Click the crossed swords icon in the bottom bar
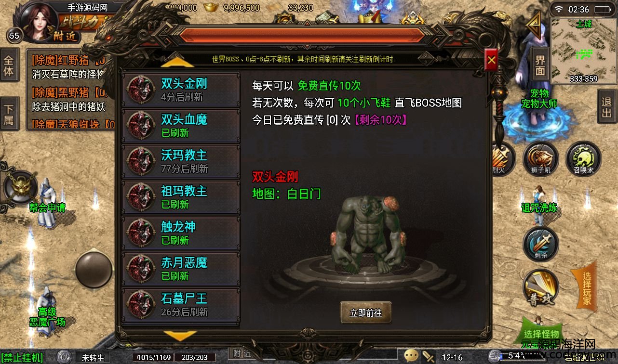This screenshot has width=618, height=364. coord(429,356)
